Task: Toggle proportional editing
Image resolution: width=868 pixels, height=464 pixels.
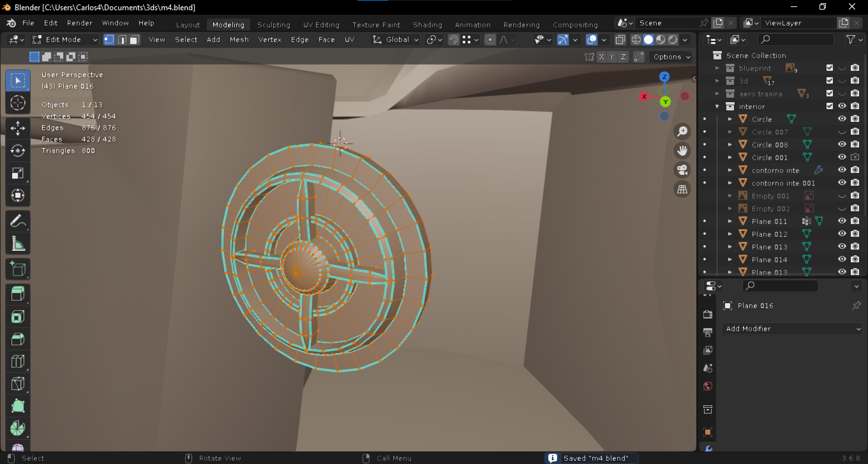Action: [x=490, y=40]
